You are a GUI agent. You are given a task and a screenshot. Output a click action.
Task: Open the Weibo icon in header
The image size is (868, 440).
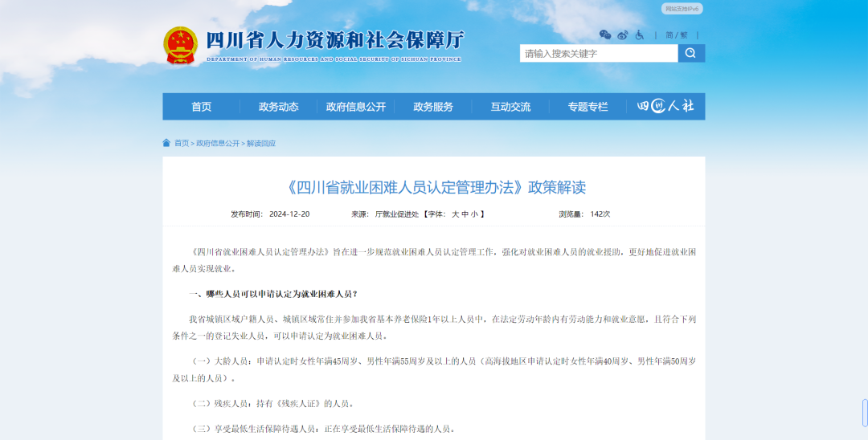[x=622, y=35]
